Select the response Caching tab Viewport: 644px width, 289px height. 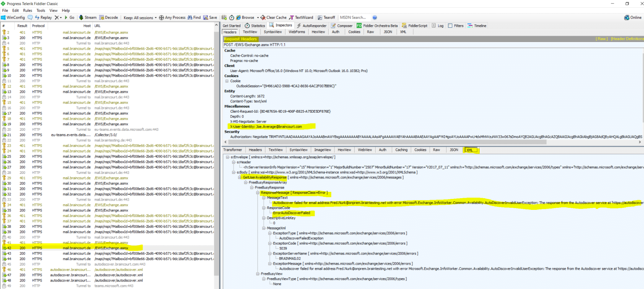point(401,150)
